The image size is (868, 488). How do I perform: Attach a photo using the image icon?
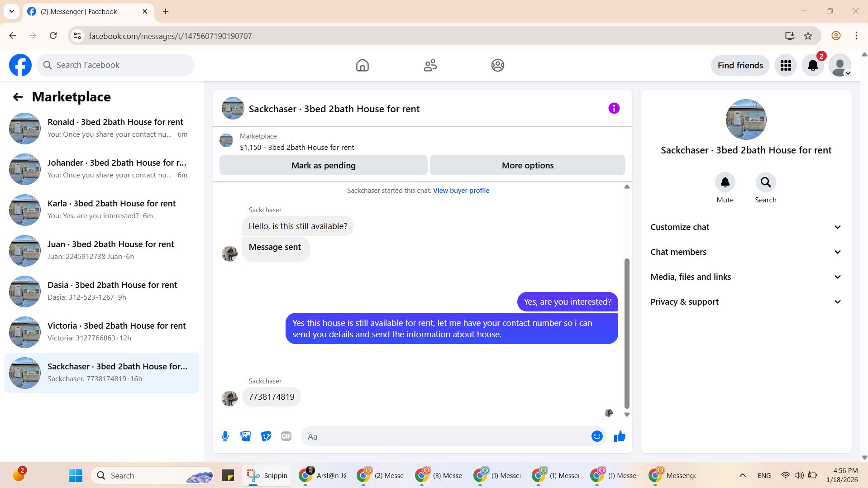coord(245,436)
